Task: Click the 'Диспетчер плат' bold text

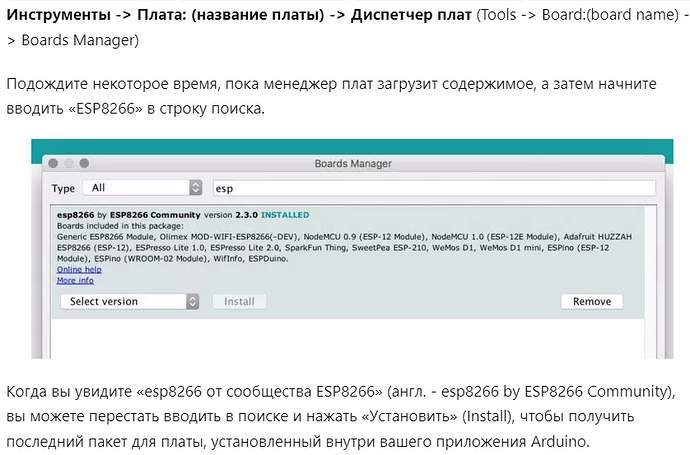Action: coord(411,15)
